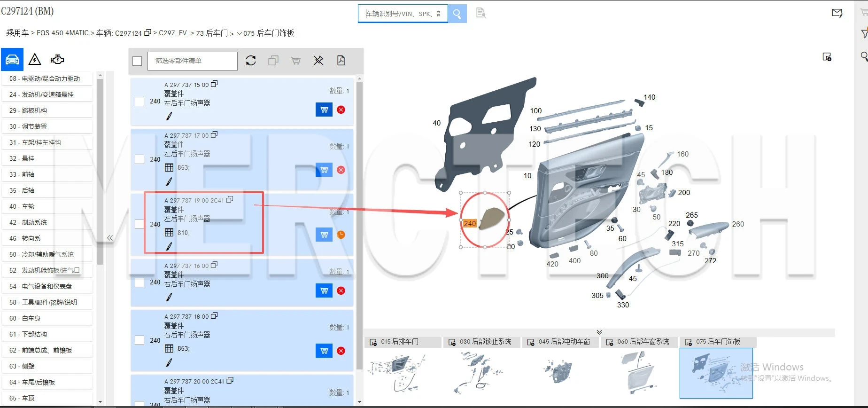The height and width of the screenshot is (408, 868).
Task: Open the mail envelope icon at top right
Action: click(x=837, y=13)
